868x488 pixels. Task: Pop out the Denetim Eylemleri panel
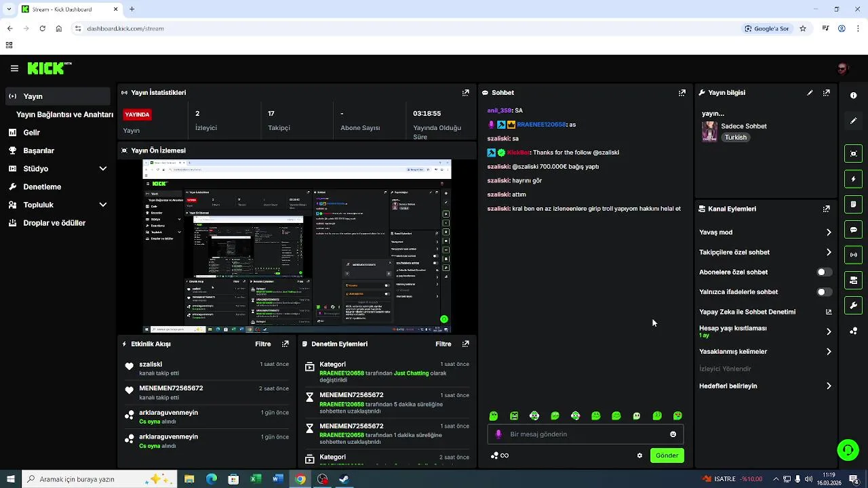465,344
